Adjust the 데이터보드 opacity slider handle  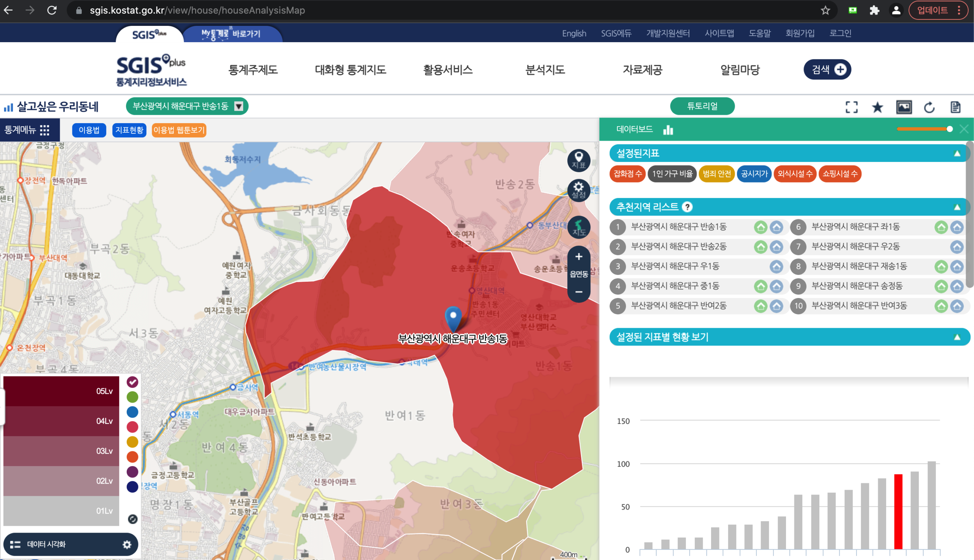pyautogui.click(x=949, y=129)
